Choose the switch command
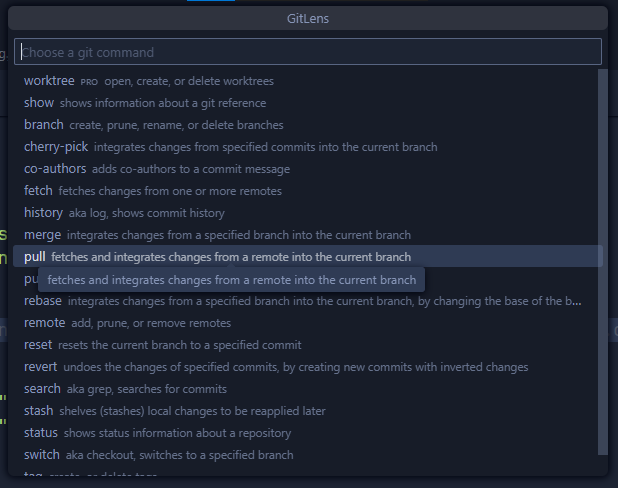 tap(42, 455)
